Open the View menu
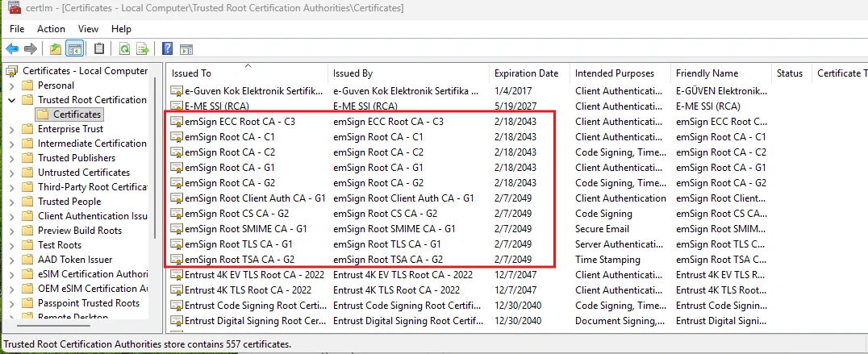 click(x=88, y=29)
